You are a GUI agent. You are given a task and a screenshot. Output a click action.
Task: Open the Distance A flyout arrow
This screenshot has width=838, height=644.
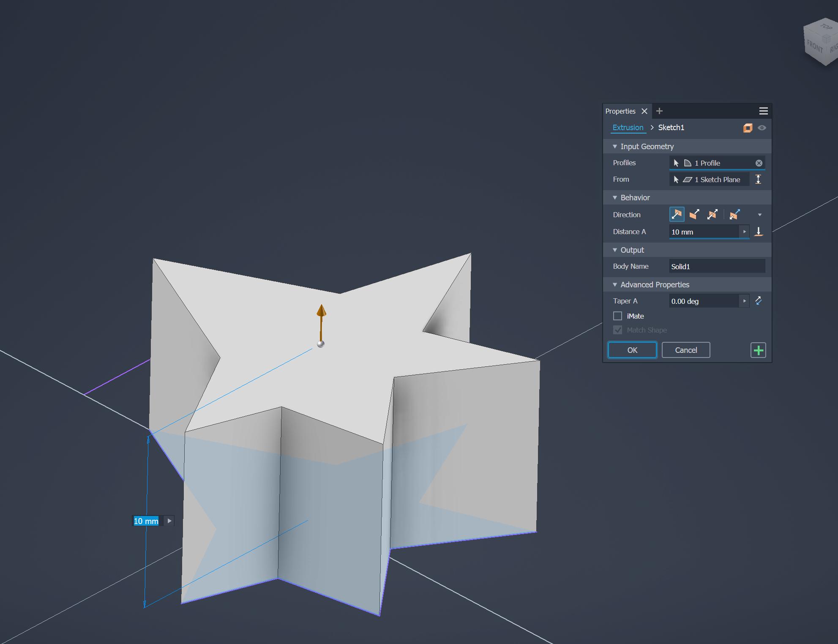745,232
